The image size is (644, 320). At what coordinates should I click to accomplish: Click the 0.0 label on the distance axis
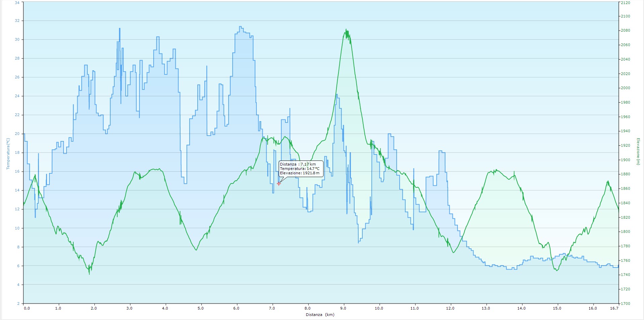click(x=27, y=308)
